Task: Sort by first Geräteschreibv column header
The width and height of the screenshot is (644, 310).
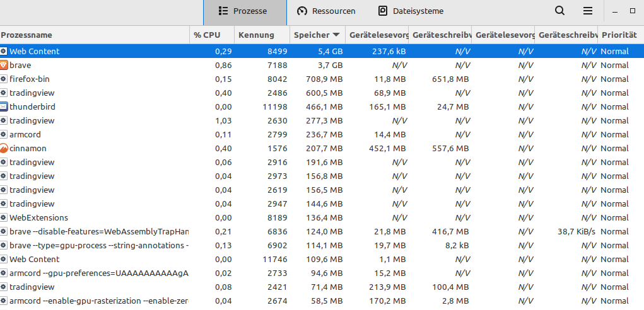Action: (440, 35)
